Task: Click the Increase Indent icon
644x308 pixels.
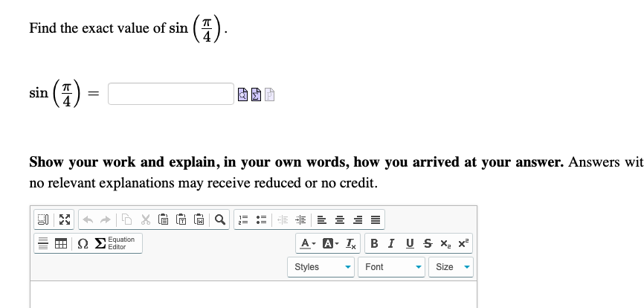Action: coord(300,219)
